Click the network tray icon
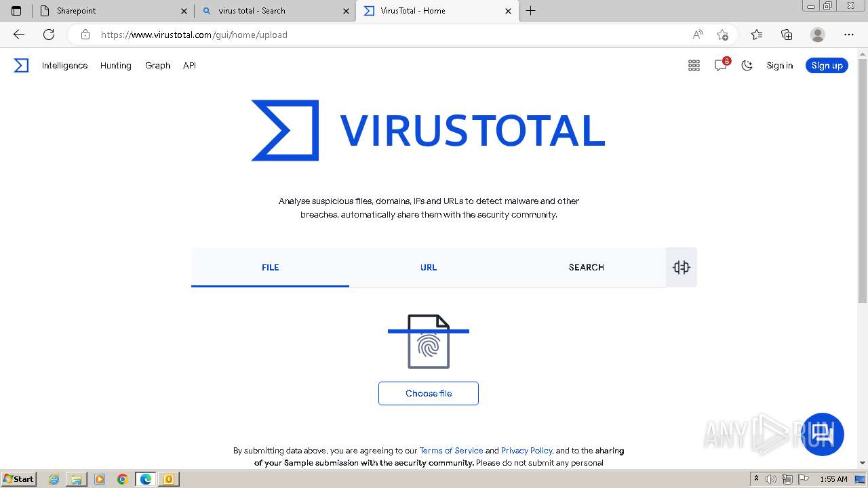This screenshot has width=868, height=488. click(x=787, y=479)
